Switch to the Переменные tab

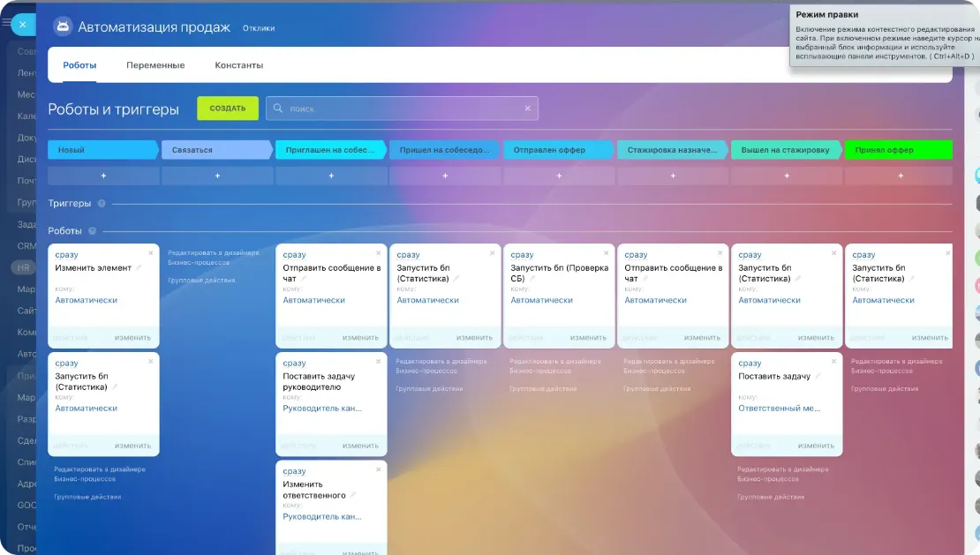[x=155, y=65]
